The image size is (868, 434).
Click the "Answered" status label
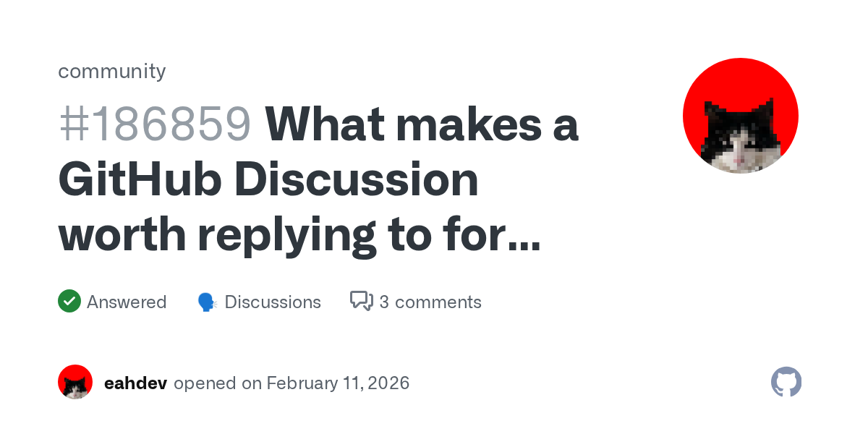[127, 302]
